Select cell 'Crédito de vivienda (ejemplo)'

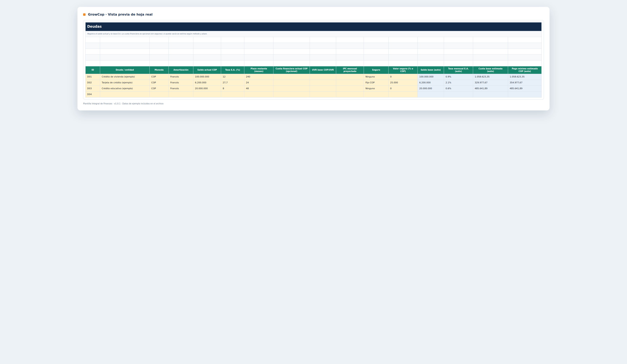click(125, 77)
